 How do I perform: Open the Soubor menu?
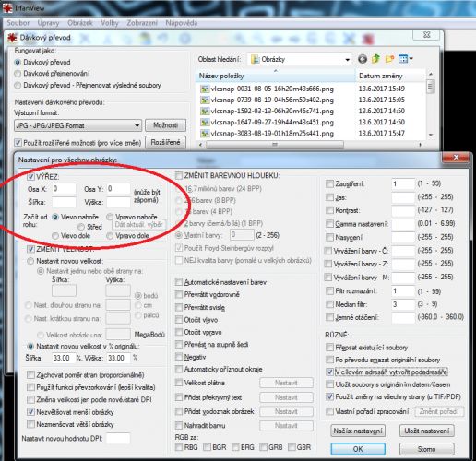18,23
